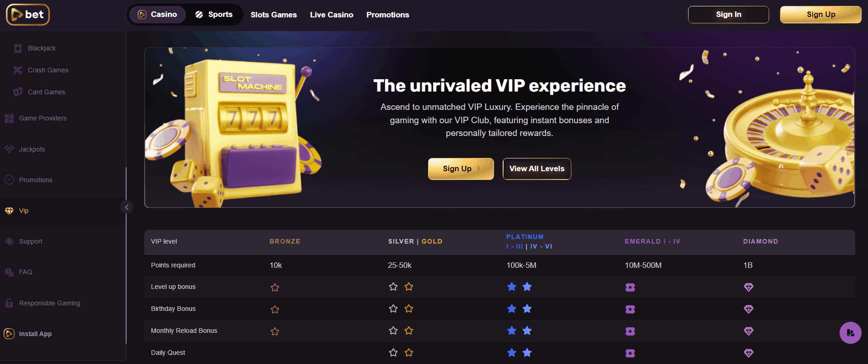Go to Live Casino menu item
Viewport: 868px width, 364px height.
[x=331, y=15]
